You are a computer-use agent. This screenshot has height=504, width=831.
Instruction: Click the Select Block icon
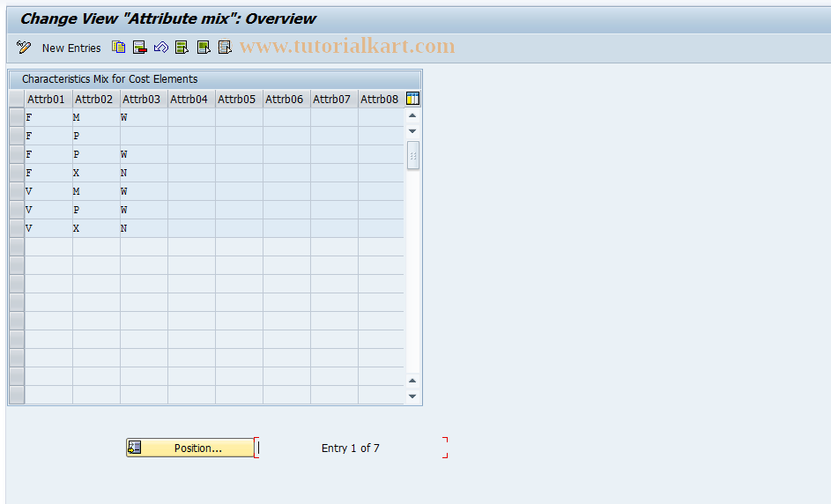tap(204, 48)
